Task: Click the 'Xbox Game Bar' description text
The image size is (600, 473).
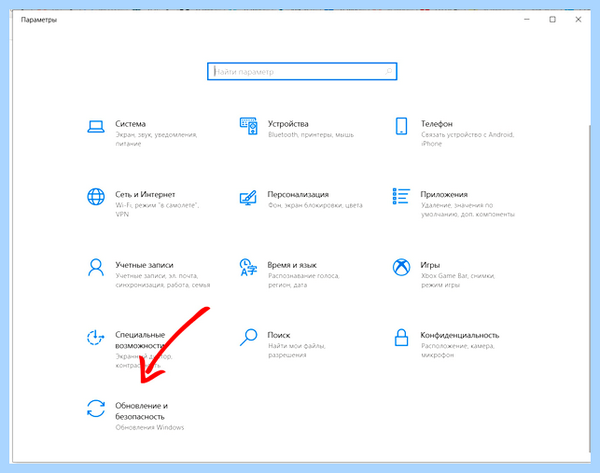Action: pos(443,276)
